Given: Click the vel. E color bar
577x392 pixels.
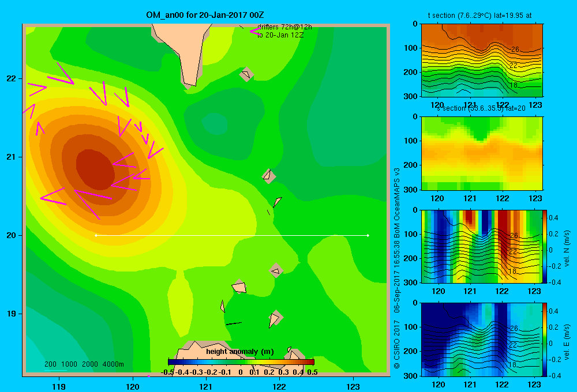Looking at the screenshot, I should pos(545,340).
